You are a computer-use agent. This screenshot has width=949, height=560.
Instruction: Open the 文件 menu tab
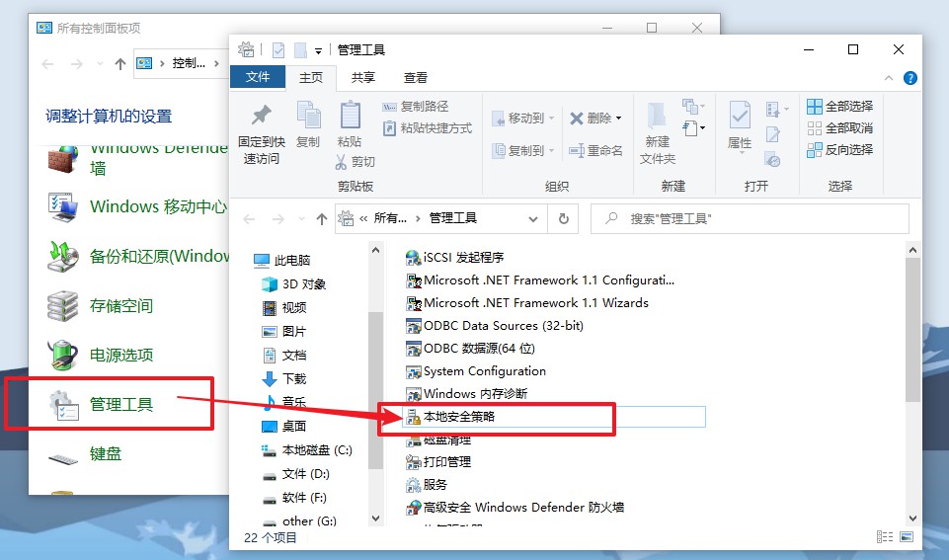(258, 77)
